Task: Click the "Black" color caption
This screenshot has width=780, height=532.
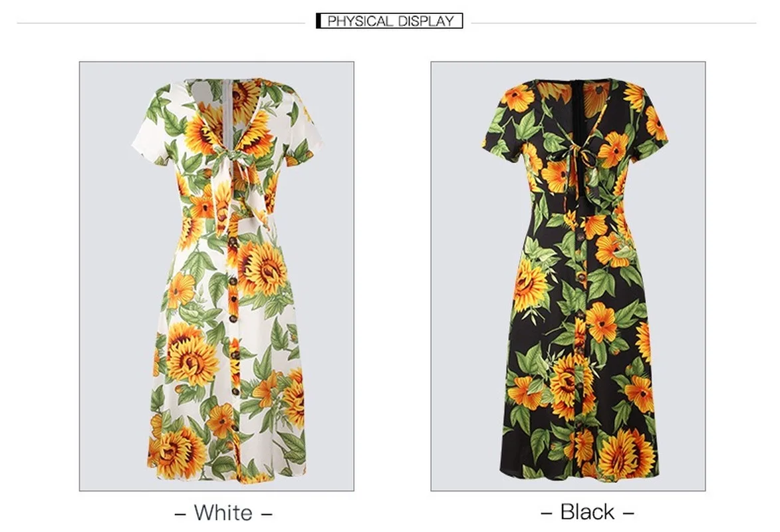Action: tap(587, 511)
